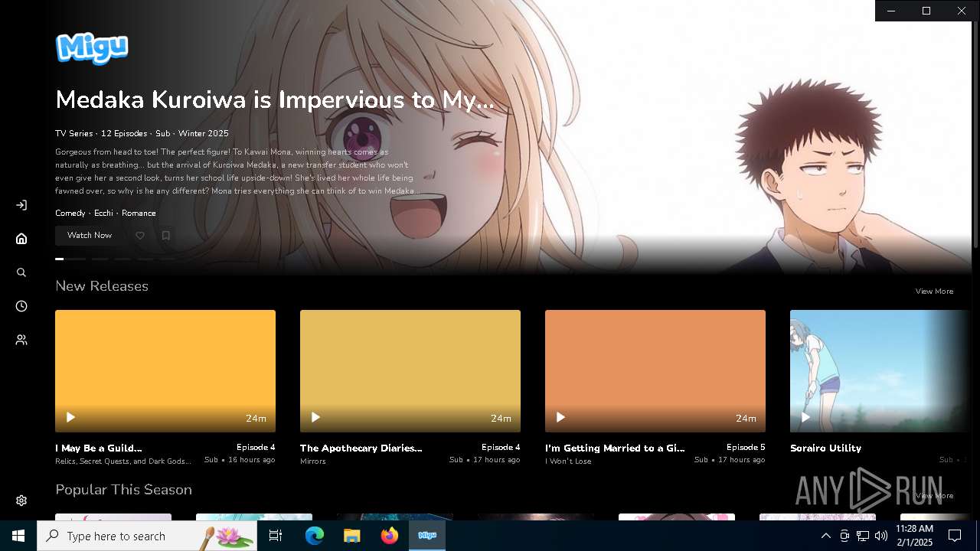This screenshot has width=980, height=551.
Task: Open I'm Getting Married thumbnail
Action: 655,371
